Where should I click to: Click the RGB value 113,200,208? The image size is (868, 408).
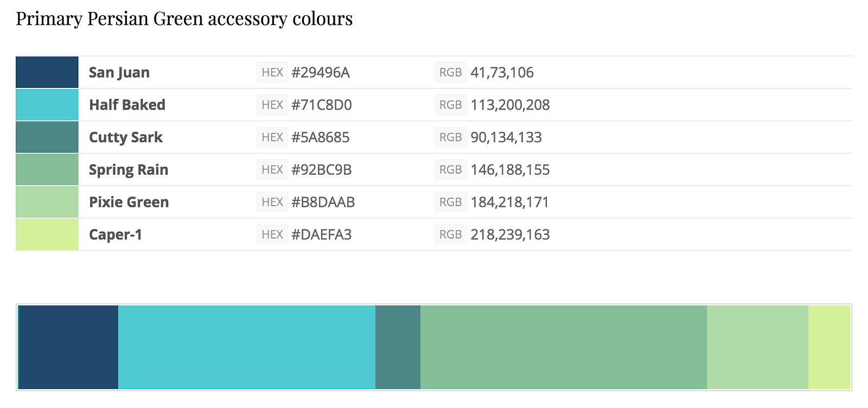[510, 105]
